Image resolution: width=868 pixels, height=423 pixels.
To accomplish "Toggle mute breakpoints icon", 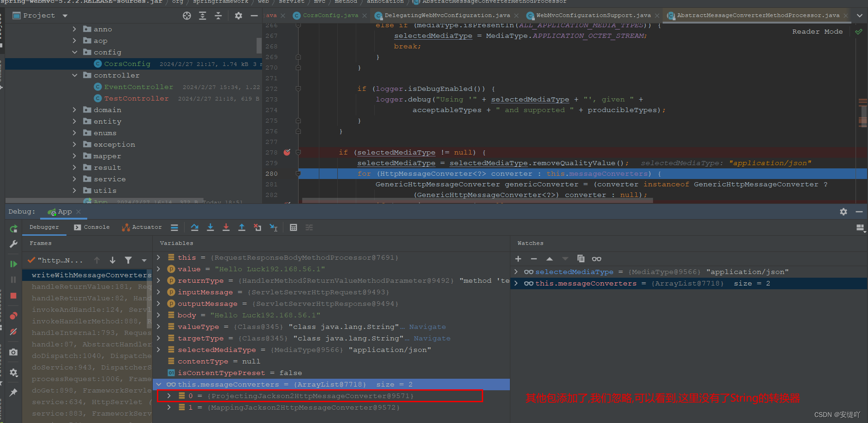I will point(13,332).
